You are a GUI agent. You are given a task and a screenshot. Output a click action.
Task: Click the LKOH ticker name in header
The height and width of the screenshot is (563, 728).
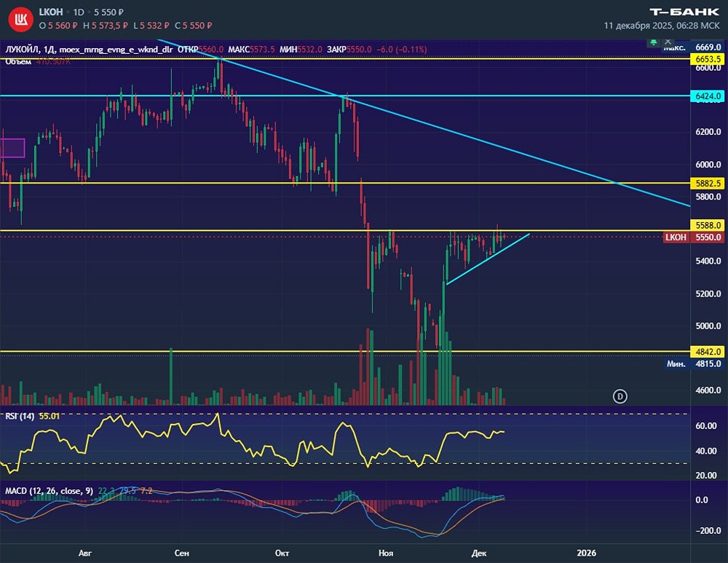51,12
